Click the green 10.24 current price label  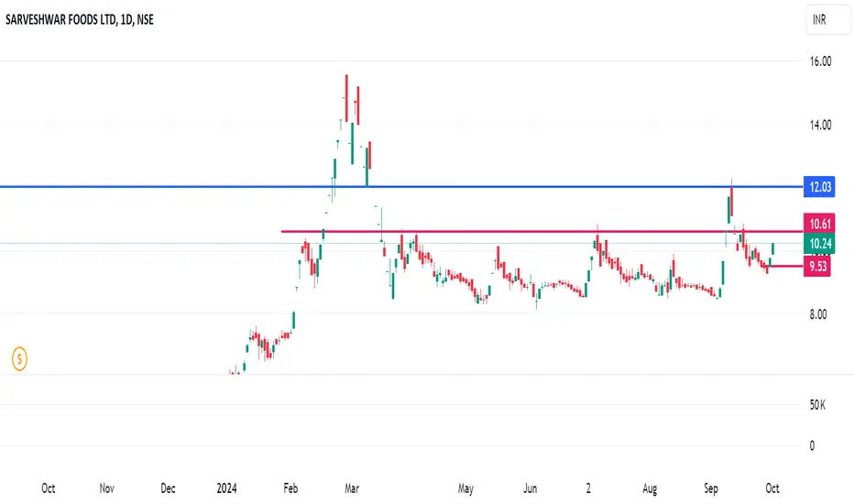819,244
